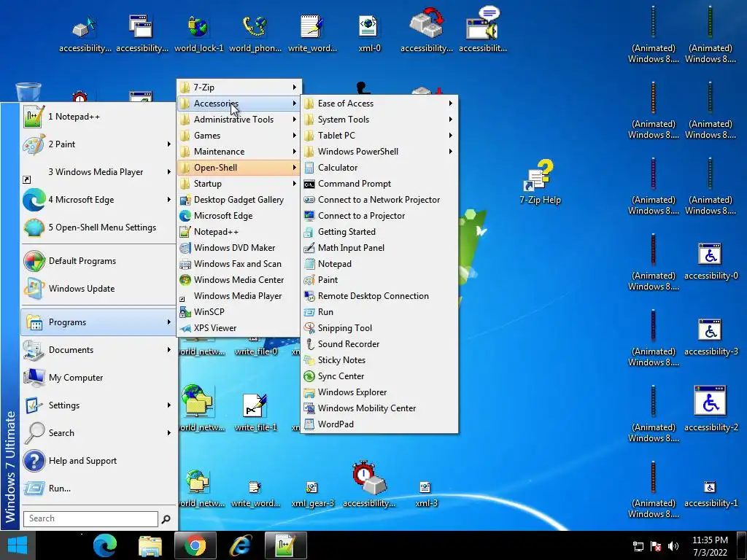Screen dimensions: 747x560
Task: Open Sticky Notes
Action: click(x=379, y=360)
